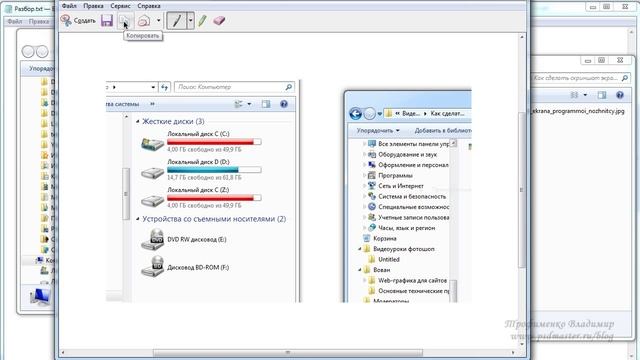
Task: Open the Справка menu
Action: [149, 6]
